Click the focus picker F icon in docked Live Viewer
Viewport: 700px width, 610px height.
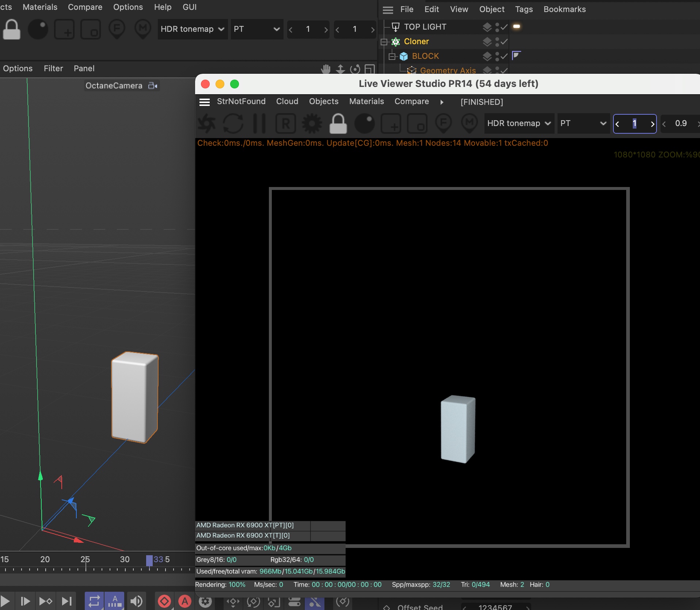(117, 29)
